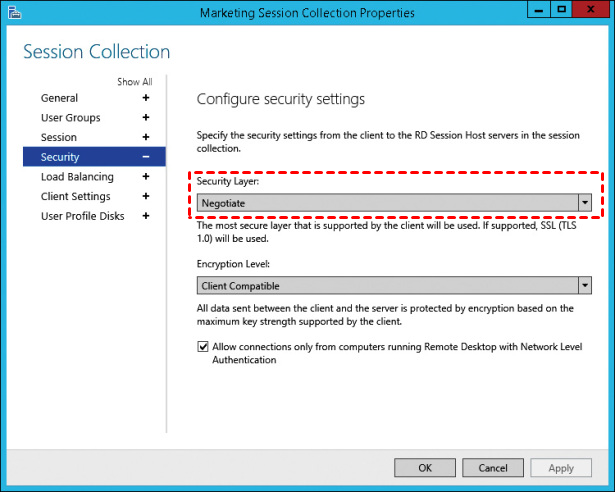Expand Client Settings plus icon
This screenshot has width=615, height=492.
146,196
